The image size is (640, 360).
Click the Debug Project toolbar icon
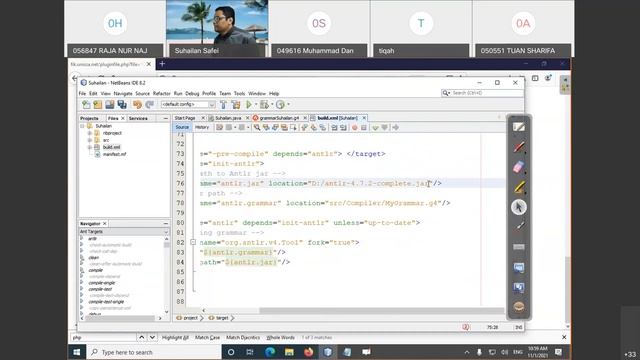click(264, 104)
